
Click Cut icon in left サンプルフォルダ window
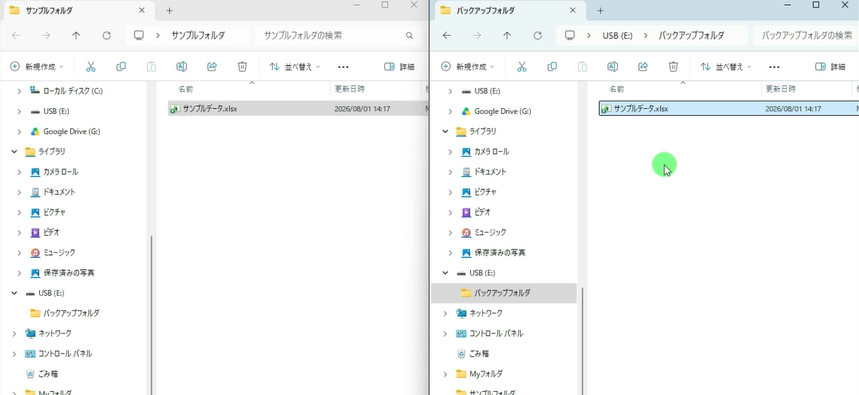tap(91, 67)
